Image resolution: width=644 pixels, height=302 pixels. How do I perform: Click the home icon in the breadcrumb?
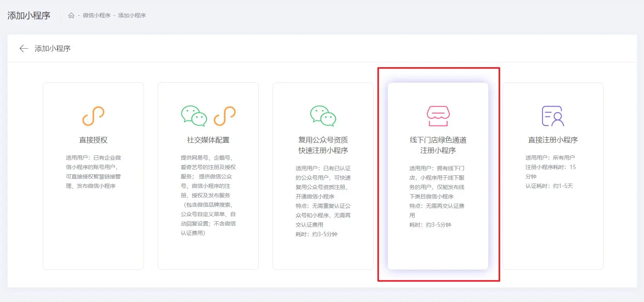[x=71, y=15]
